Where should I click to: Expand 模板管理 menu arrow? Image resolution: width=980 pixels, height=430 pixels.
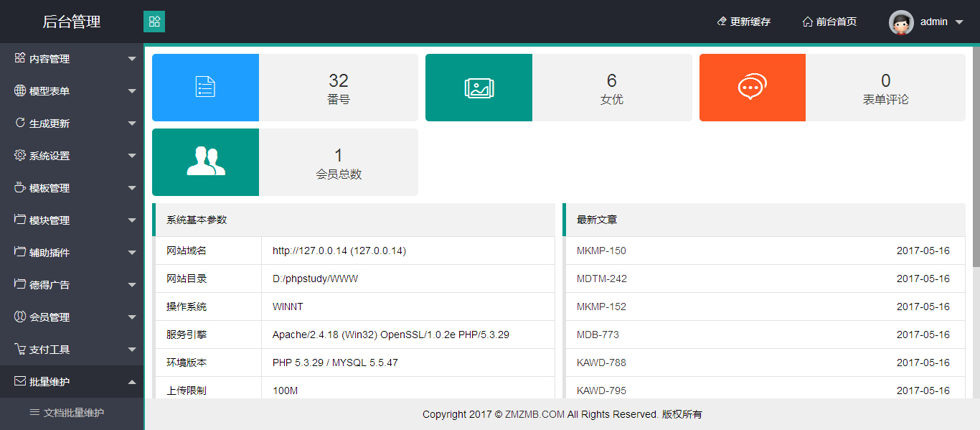pyautogui.click(x=132, y=188)
